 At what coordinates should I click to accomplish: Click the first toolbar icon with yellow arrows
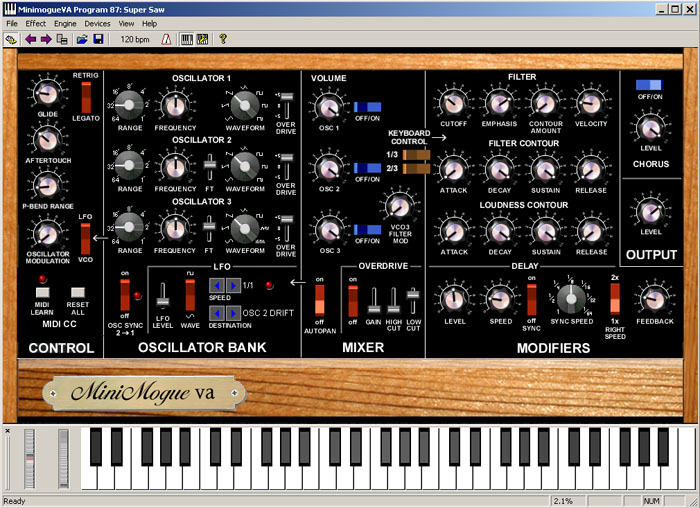pos(11,39)
